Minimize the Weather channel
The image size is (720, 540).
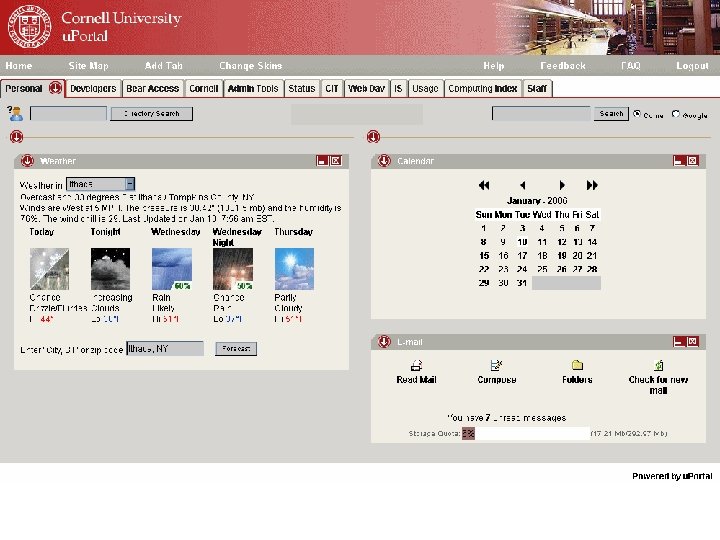click(x=322, y=161)
